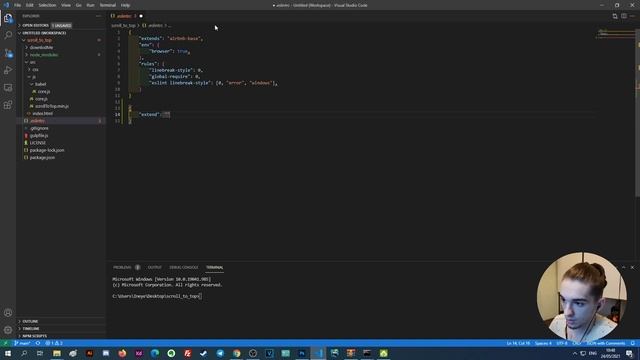Open the Run and Debug view

tap(8, 70)
